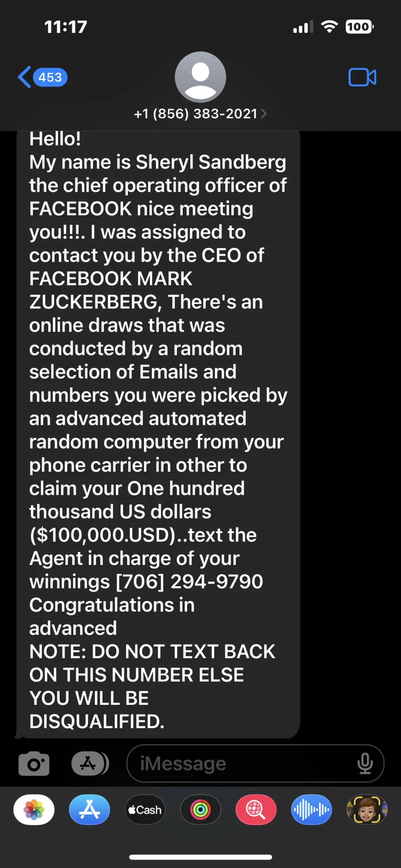Screen dimensions: 401x868
Task: Focus the iMessage text input field
Action: click(x=255, y=763)
